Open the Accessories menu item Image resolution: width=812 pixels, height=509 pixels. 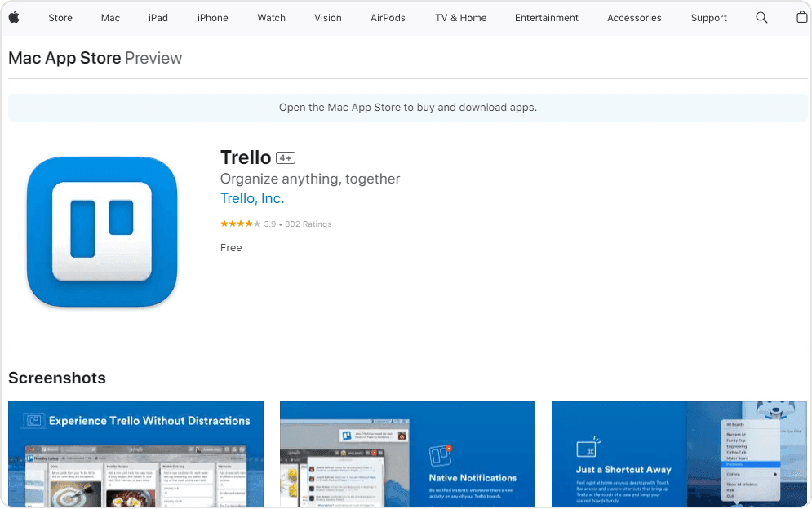pos(634,18)
